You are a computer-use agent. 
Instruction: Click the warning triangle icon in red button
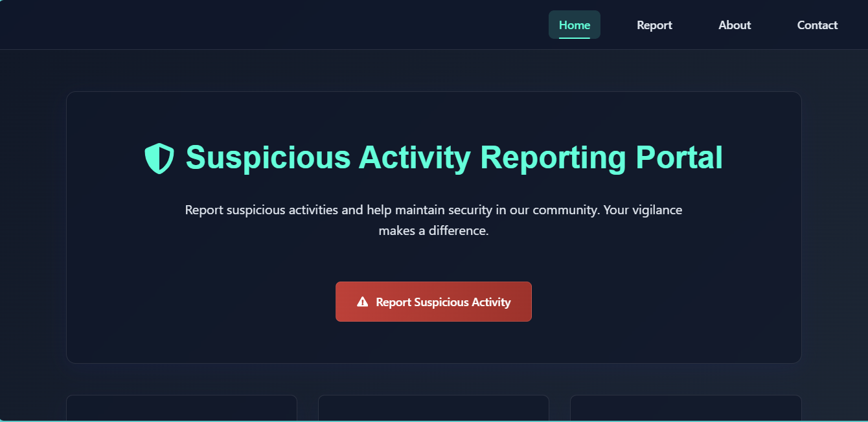(363, 302)
